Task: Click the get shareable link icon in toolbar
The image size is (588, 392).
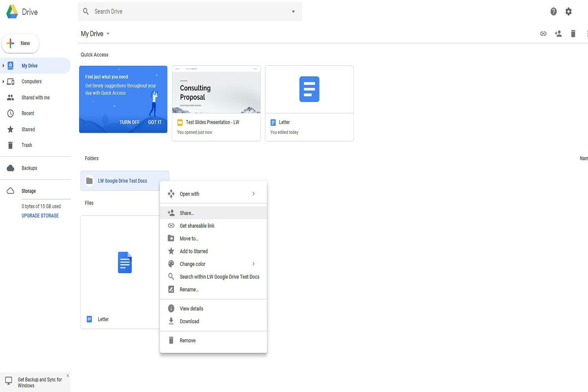Action: 543,34
